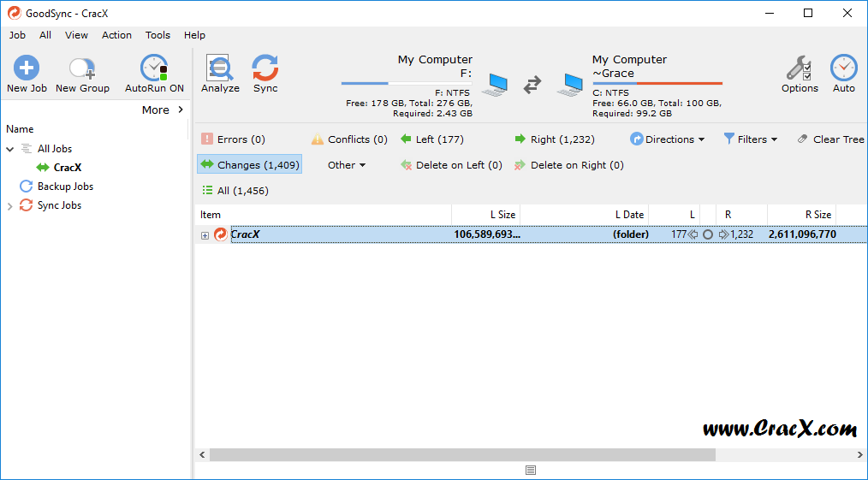Sort by L Size column
Viewport: 868px width, 480px height.
point(486,215)
